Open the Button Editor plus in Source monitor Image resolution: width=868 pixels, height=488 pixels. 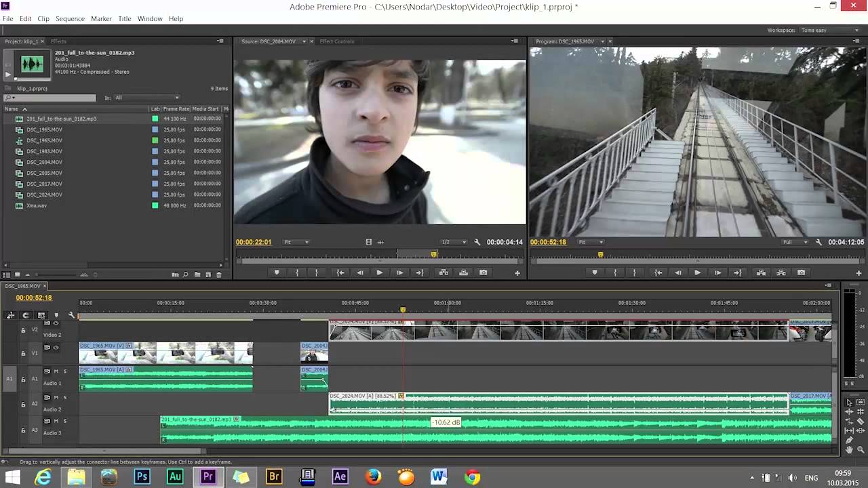coord(517,273)
